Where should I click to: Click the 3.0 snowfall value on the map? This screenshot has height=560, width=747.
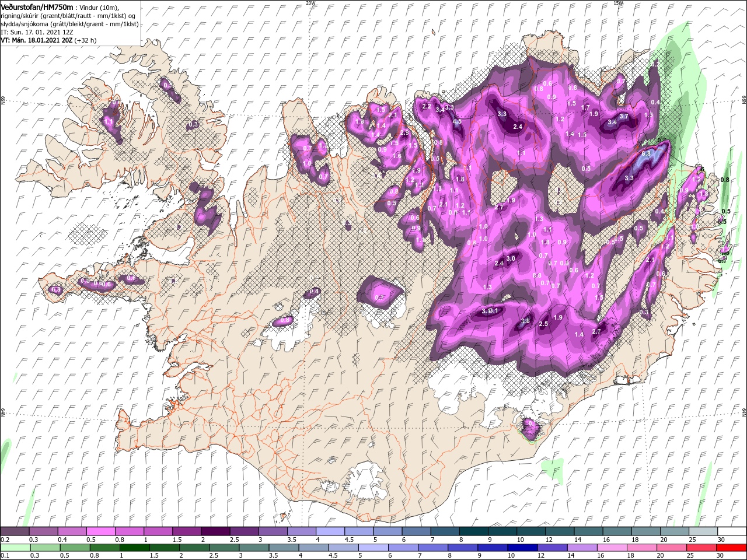(511, 258)
